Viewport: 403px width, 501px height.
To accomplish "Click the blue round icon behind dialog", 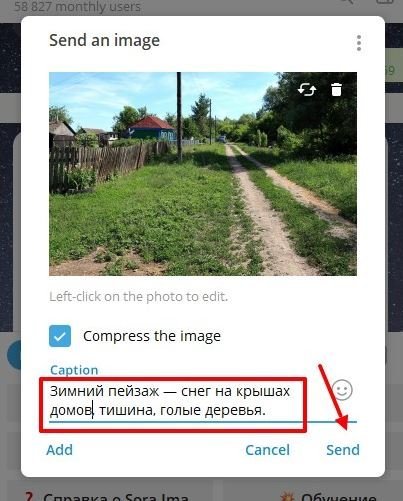I will coord(13,355).
